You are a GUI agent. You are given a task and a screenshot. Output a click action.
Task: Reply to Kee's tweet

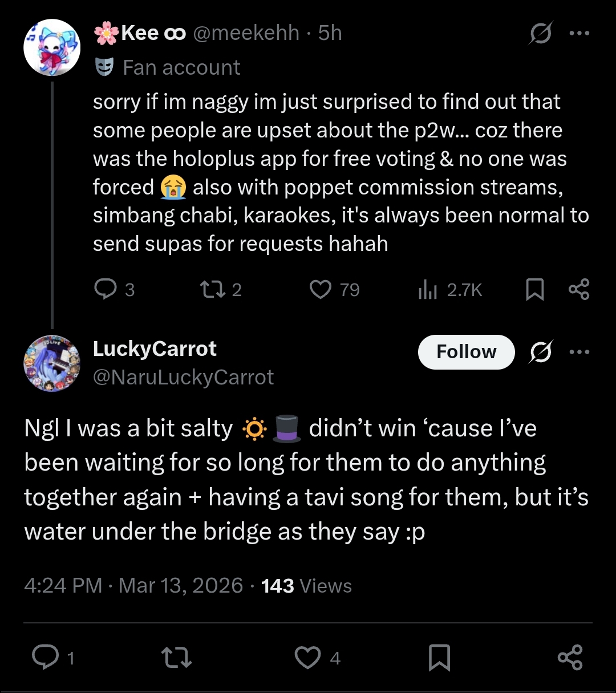point(106,289)
